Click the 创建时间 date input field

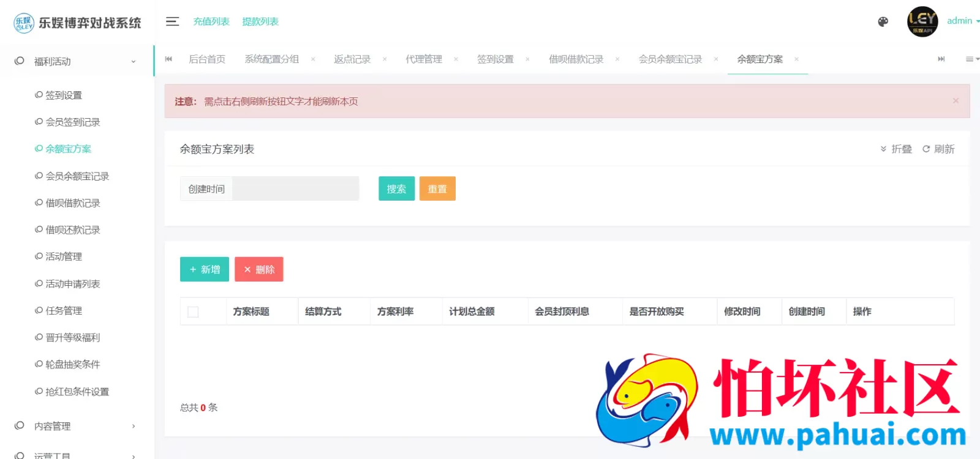click(295, 188)
